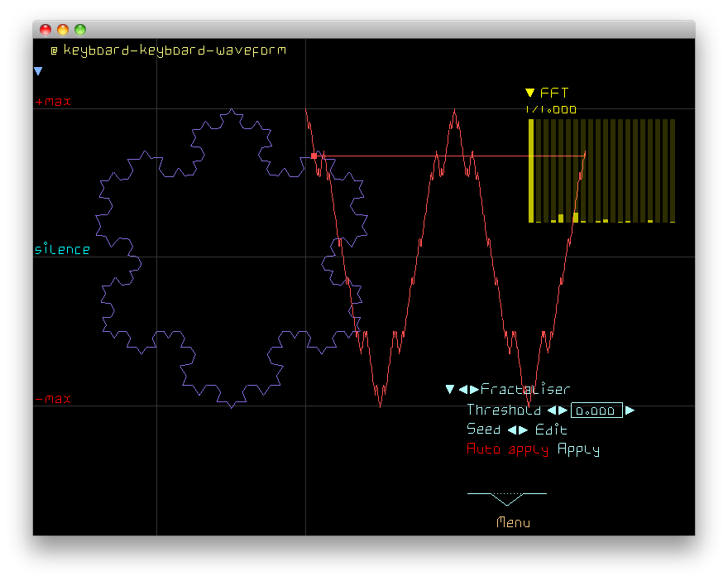Expand the blue triangle under the title

(38, 72)
